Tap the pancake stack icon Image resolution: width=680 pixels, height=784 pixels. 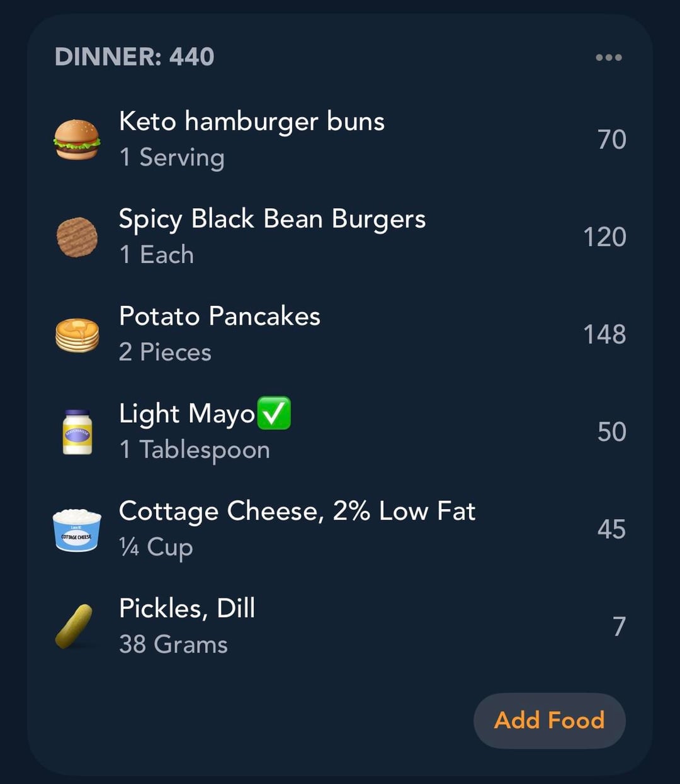click(x=77, y=335)
